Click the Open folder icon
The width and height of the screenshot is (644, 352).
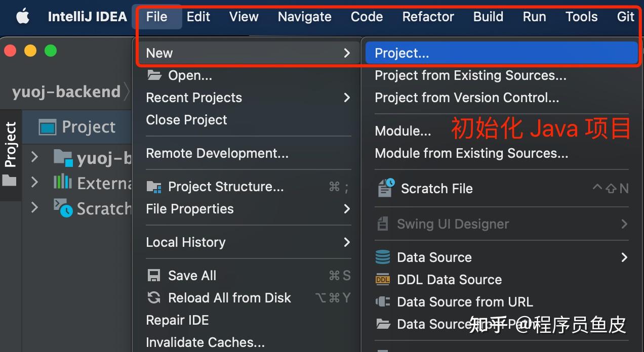pyautogui.click(x=154, y=75)
